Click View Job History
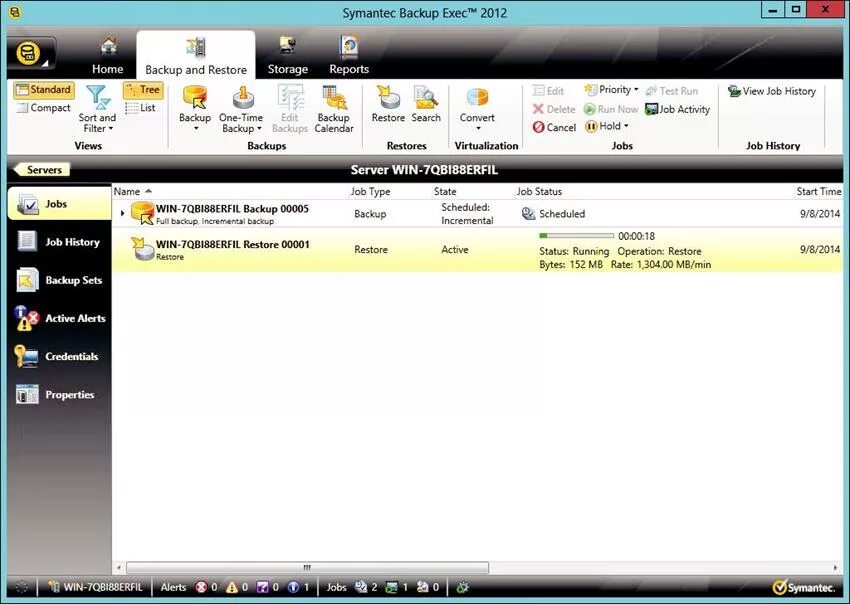The height and width of the screenshot is (604, 850). click(x=772, y=91)
